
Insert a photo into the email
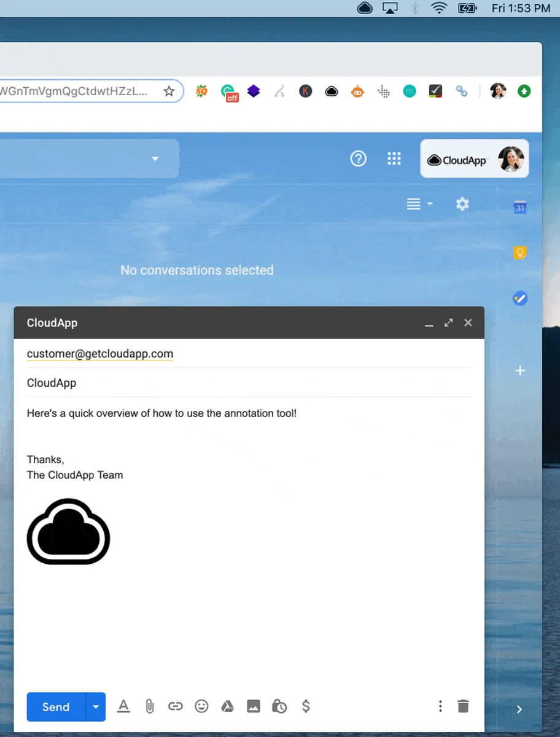click(x=254, y=706)
